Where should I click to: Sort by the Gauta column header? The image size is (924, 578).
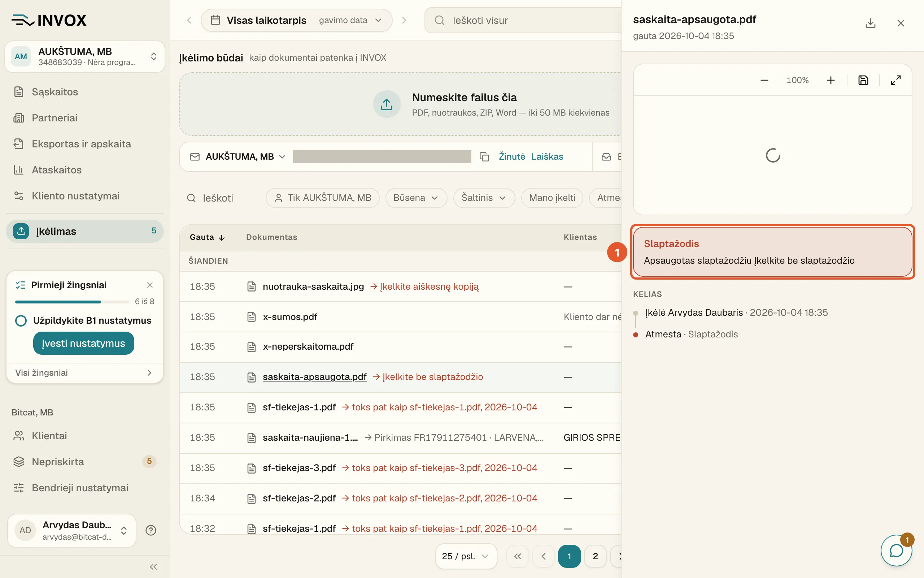(207, 237)
